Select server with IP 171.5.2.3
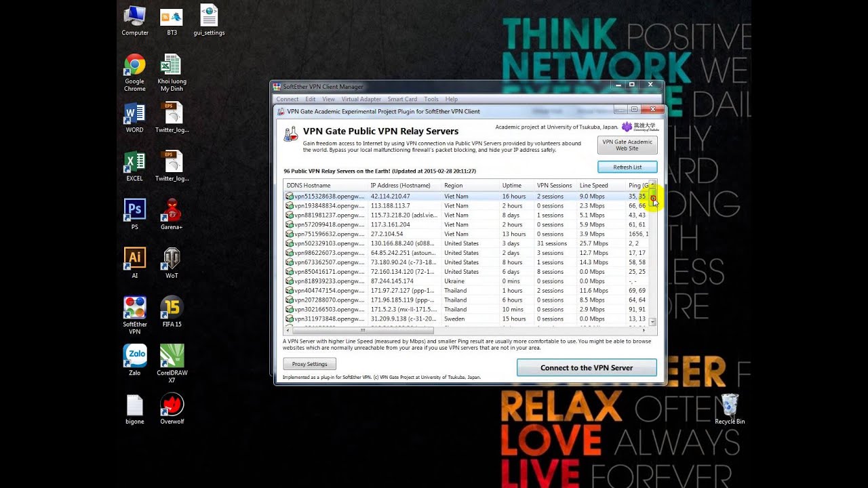 pyautogui.click(x=466, y=310)
